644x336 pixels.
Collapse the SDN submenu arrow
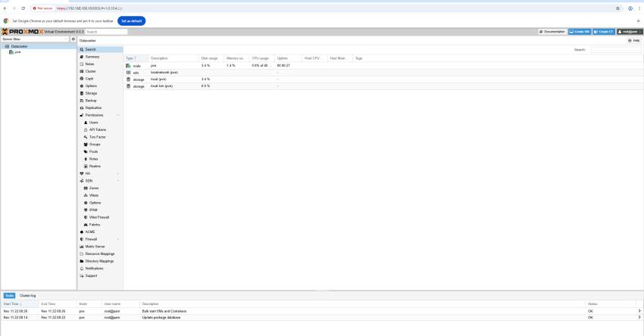[118, 181]
